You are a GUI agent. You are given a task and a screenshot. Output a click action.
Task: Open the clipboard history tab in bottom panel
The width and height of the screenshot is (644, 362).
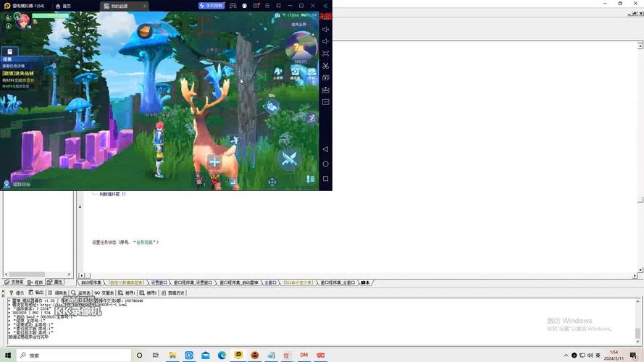[173, 293]
